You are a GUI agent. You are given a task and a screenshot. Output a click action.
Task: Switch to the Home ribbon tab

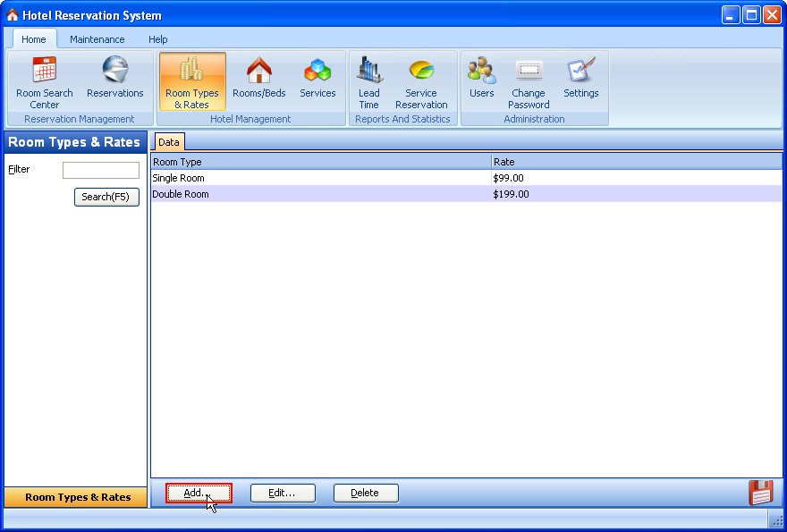[x=34, y=39]
